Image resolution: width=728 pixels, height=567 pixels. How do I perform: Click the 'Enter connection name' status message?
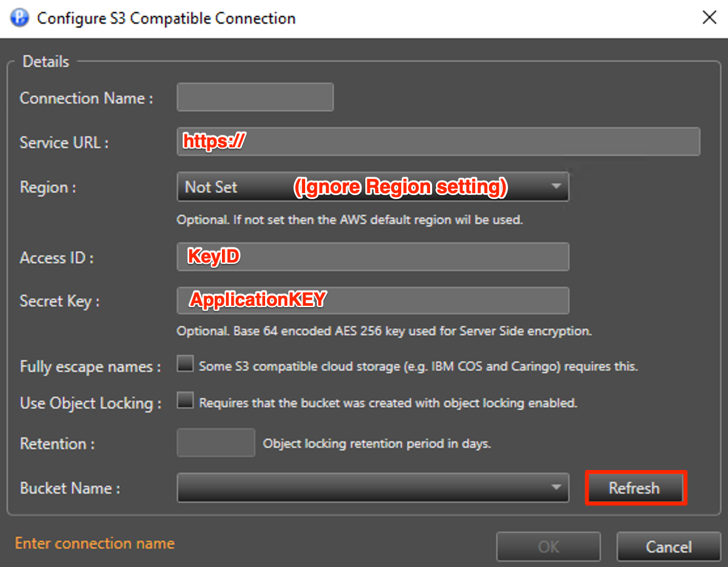pyautogui.click(x=95, y=543)
